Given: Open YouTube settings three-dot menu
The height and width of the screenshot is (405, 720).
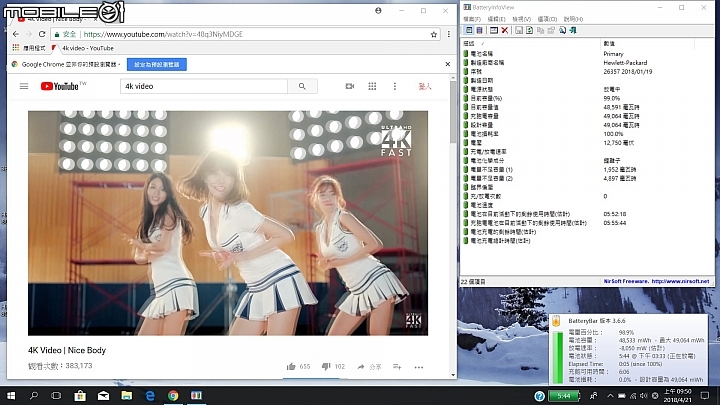Looking at the screenshot, I should pyautogui.click(x=394, y=86).
